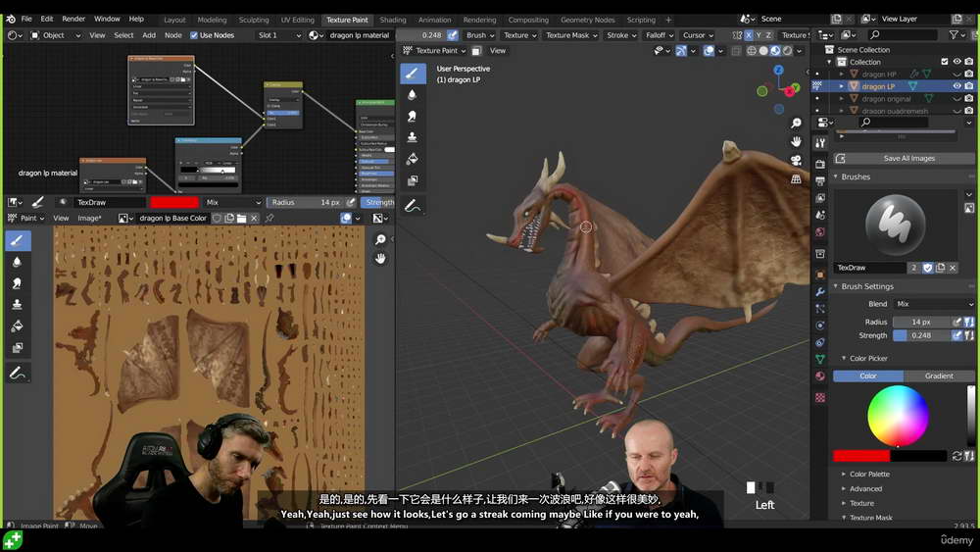Open the Slot 1 dropdown
This screenshot has width=980, height=552.
click(279, 35)
